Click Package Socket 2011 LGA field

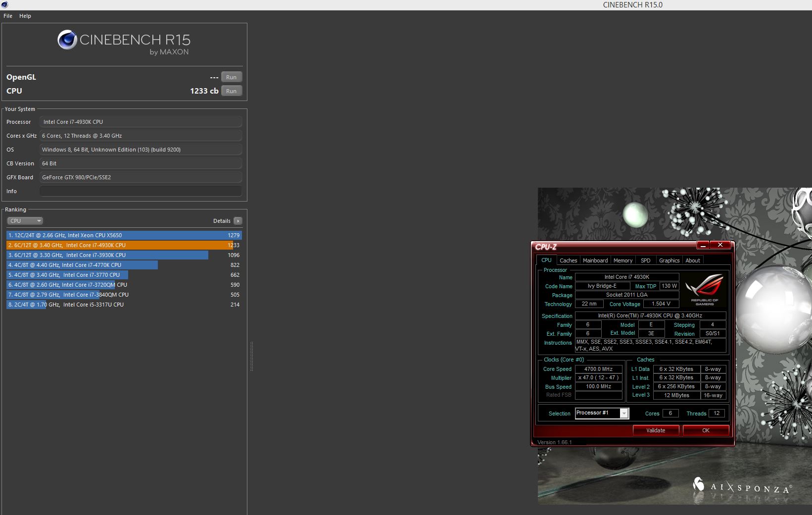[627, 295]
